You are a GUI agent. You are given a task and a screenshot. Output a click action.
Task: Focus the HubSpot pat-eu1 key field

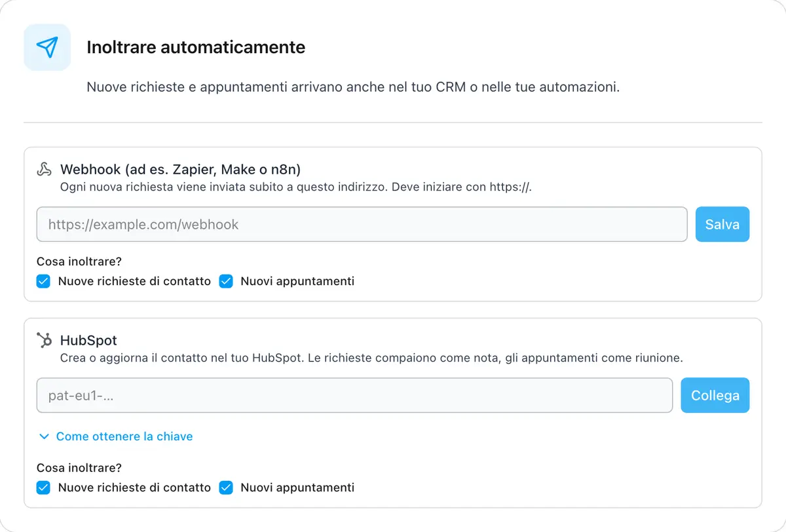[354, 396]
